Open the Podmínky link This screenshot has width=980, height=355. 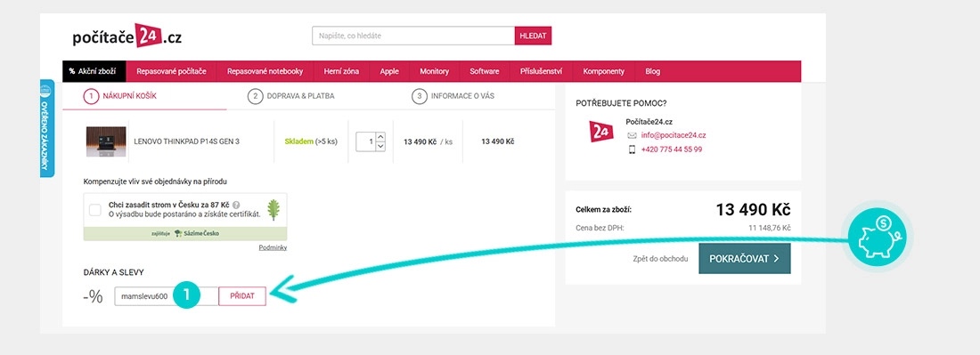click(x=273, y=247)
